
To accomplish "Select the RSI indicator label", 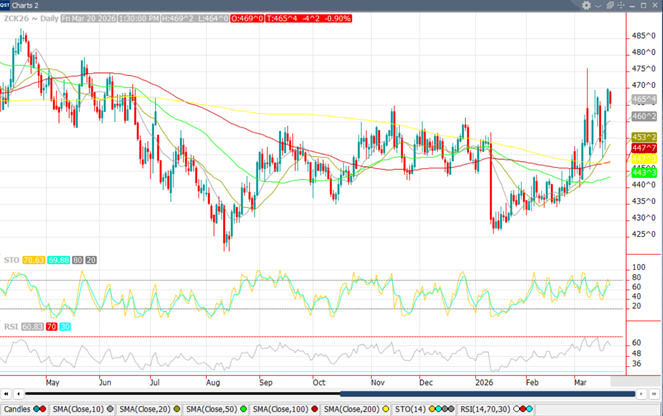I will pos(9,326).
